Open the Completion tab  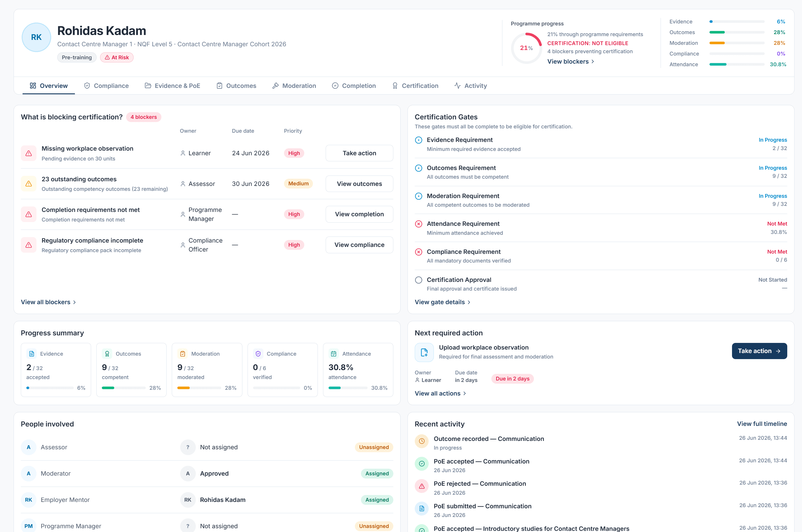(354, 86)
